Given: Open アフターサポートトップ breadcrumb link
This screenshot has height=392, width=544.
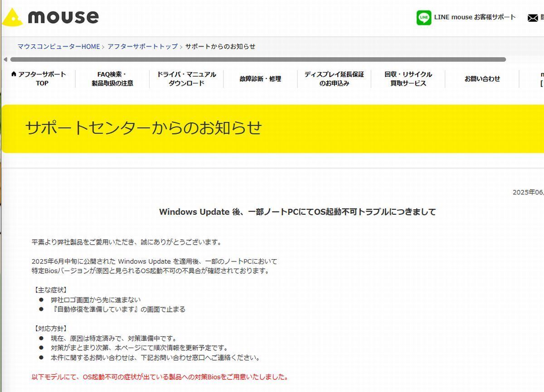Looking at the screenshot, I should (x=142, y=46).
